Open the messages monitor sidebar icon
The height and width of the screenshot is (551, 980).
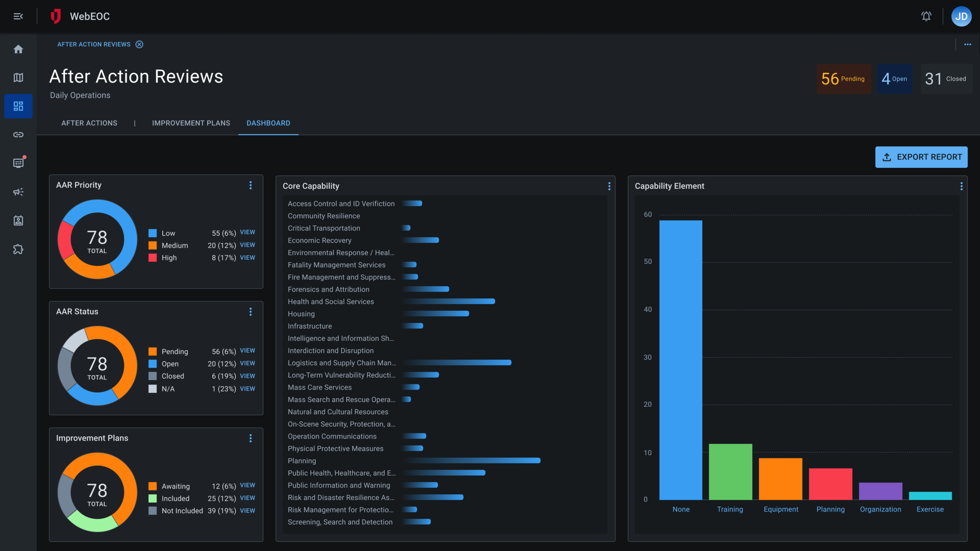point(18,163)
